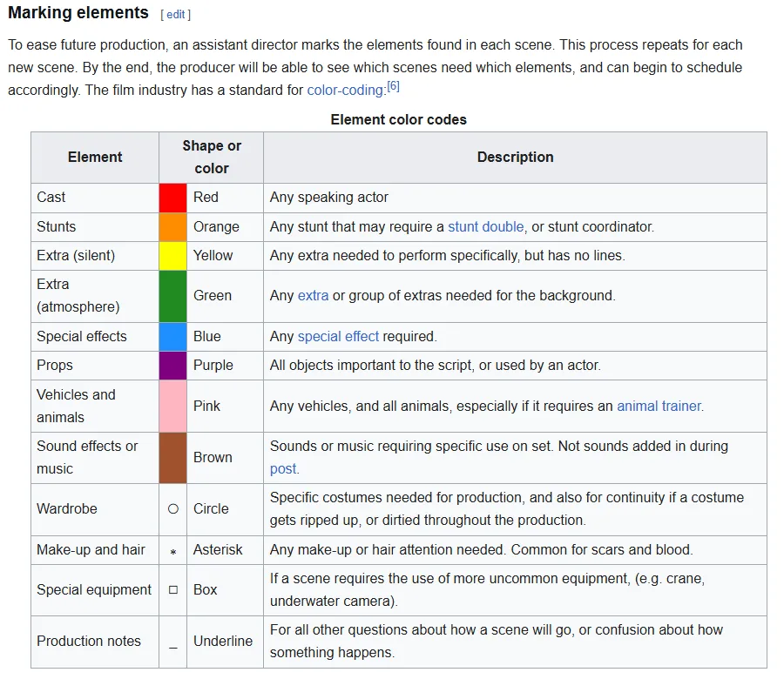Image resolution: width=784 pixels, height=679 pixels.
Task: Click the Circle label text
Action: 211,509
